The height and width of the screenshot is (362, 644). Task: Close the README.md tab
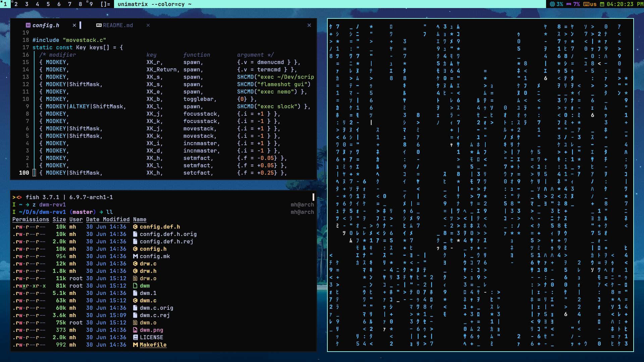(148, 25)
